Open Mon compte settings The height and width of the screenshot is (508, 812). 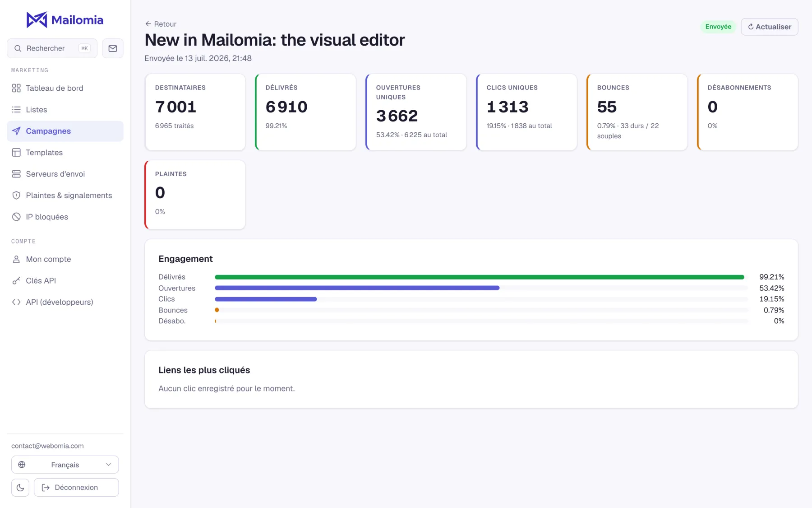65,259
